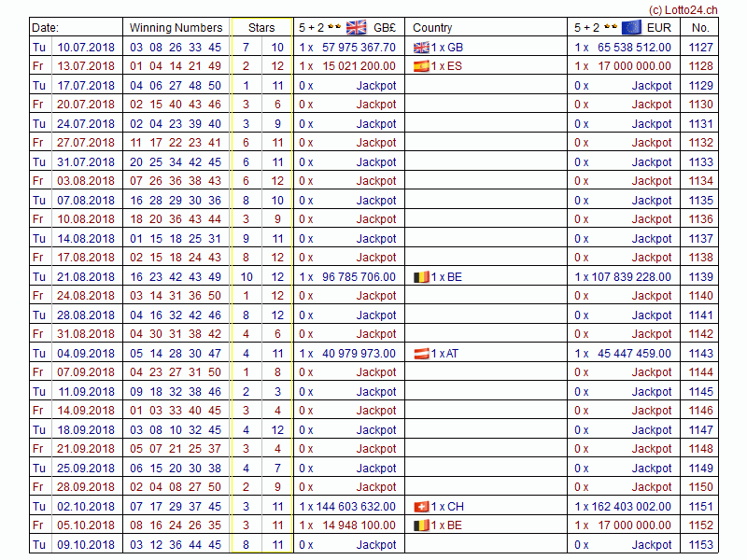Click the Spanish flag beside '1 x ES'
Screen dimensions: 747x560
click(420, 66)
